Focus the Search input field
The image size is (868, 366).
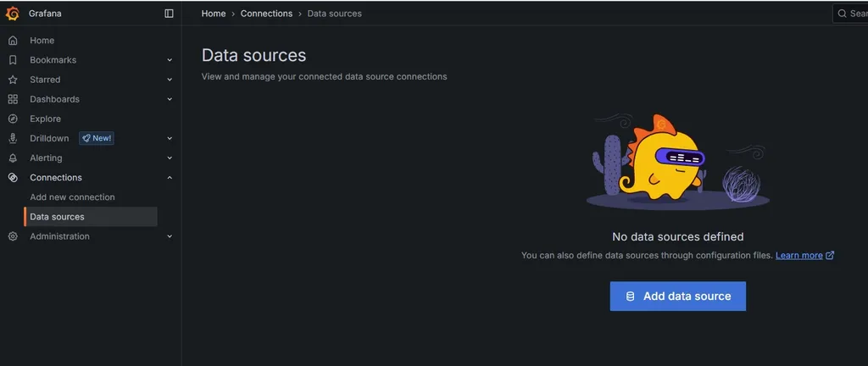(850, 14)
